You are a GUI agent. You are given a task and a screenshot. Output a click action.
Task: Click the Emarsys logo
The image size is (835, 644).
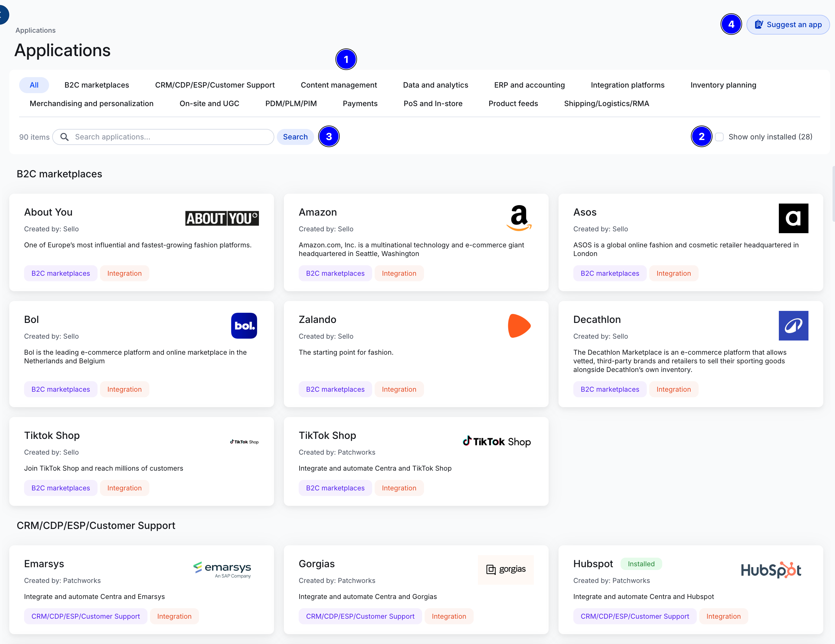click(222, 570)
